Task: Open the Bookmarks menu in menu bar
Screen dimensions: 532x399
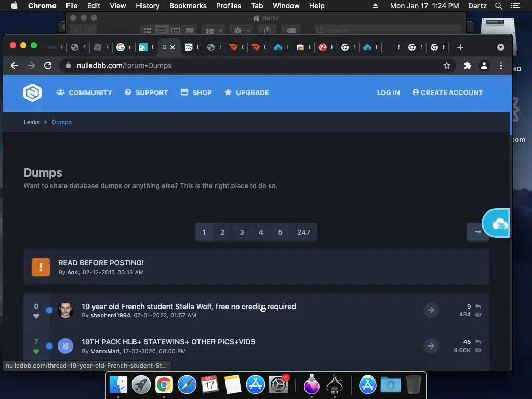Action: click(x=188, y=6)
